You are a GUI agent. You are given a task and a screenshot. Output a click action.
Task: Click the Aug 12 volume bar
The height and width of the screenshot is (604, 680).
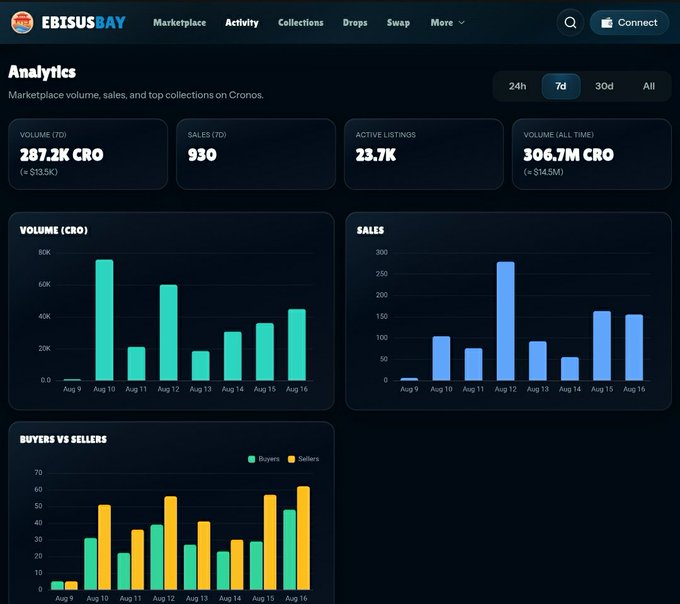[168, 333]
